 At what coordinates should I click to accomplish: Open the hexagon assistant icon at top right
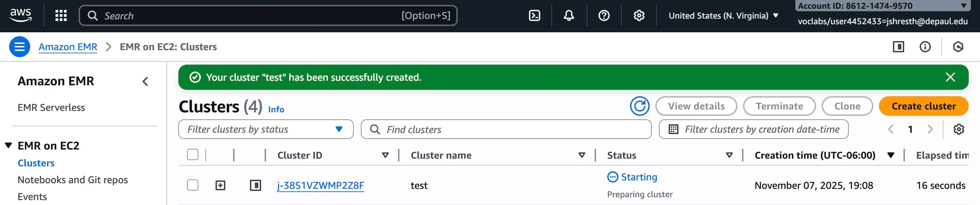958,47
